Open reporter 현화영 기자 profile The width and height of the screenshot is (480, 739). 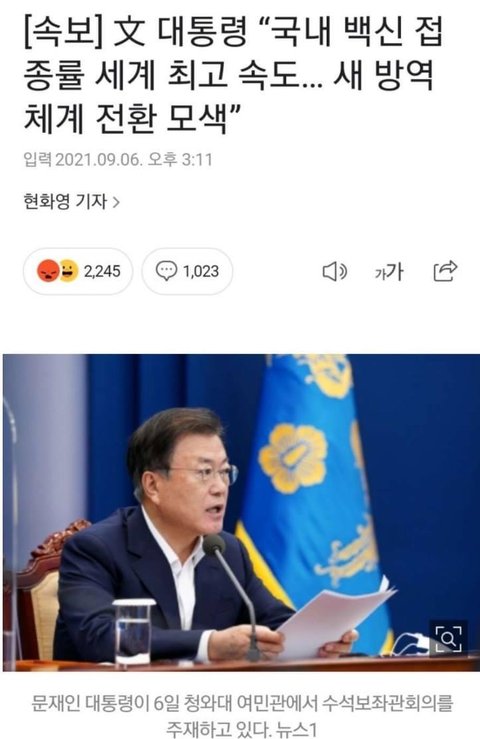point(66,202)
